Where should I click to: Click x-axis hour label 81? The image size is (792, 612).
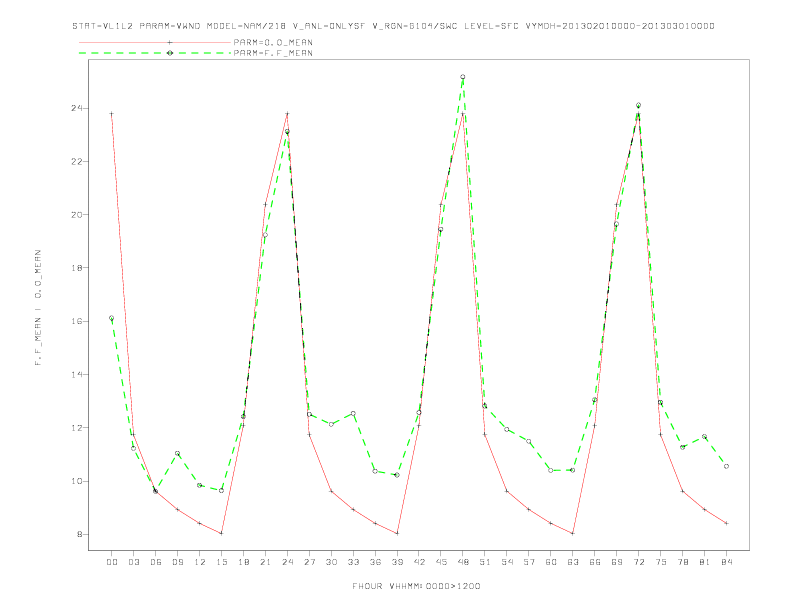point(705,562)
